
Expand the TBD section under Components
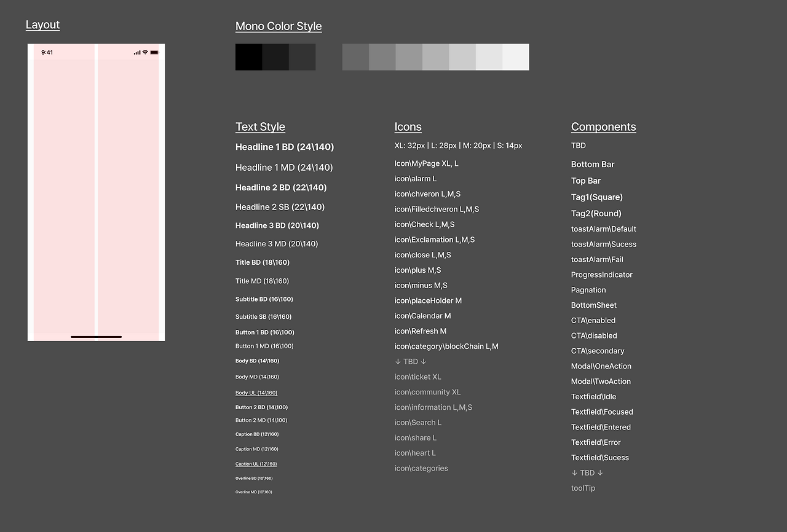click(x=587, y=472)
